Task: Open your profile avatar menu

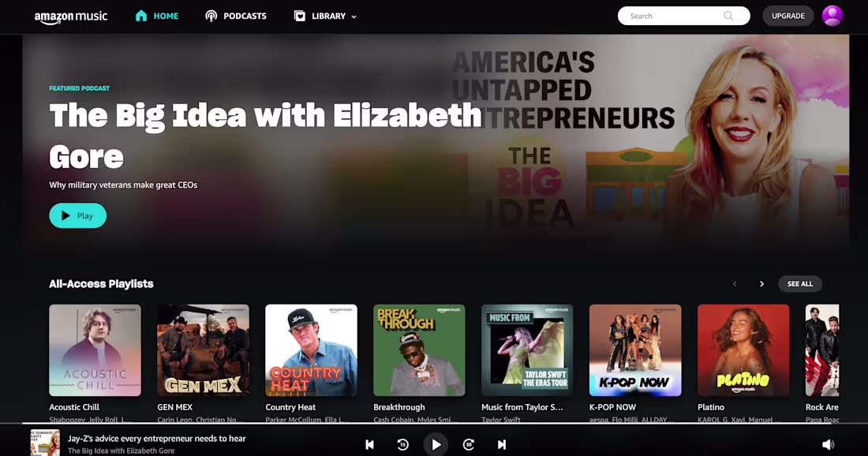Action: [x=832, y=15]
